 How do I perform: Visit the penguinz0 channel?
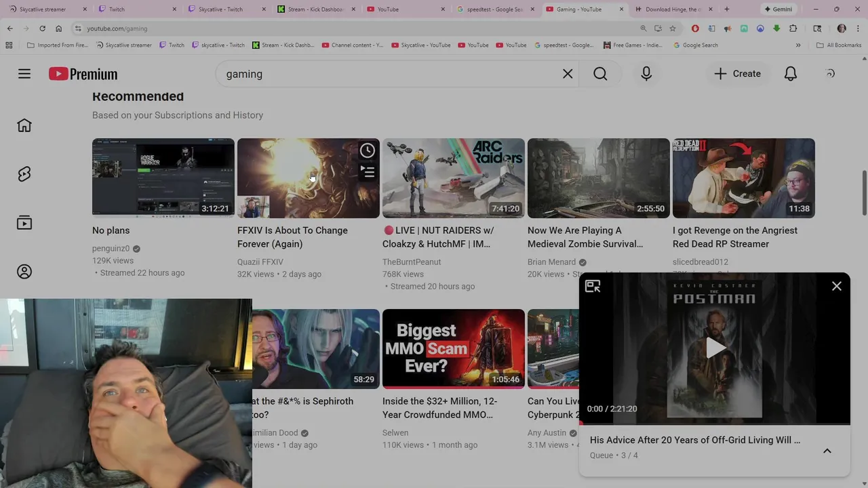coord(111,249)
